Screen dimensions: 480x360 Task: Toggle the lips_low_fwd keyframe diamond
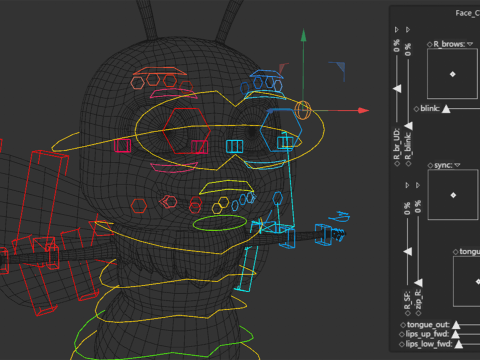point(402,344)
